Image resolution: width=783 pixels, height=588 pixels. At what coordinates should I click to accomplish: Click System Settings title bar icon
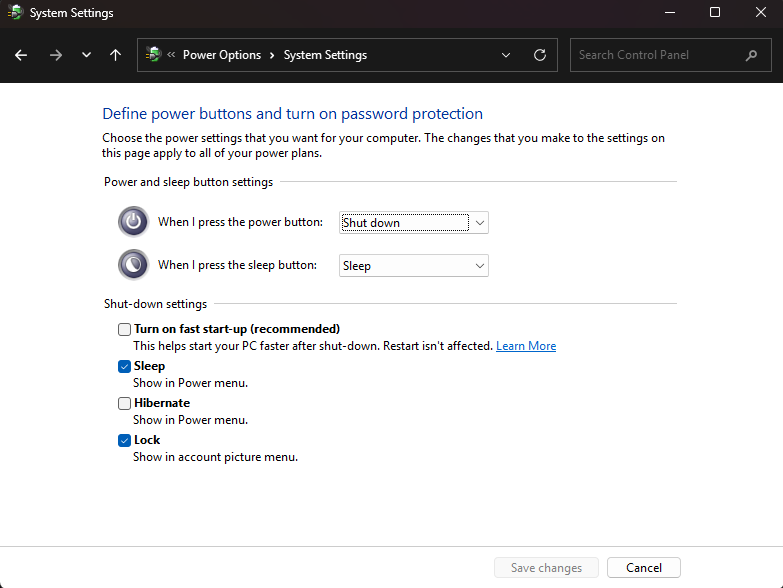tap(15, 12)
